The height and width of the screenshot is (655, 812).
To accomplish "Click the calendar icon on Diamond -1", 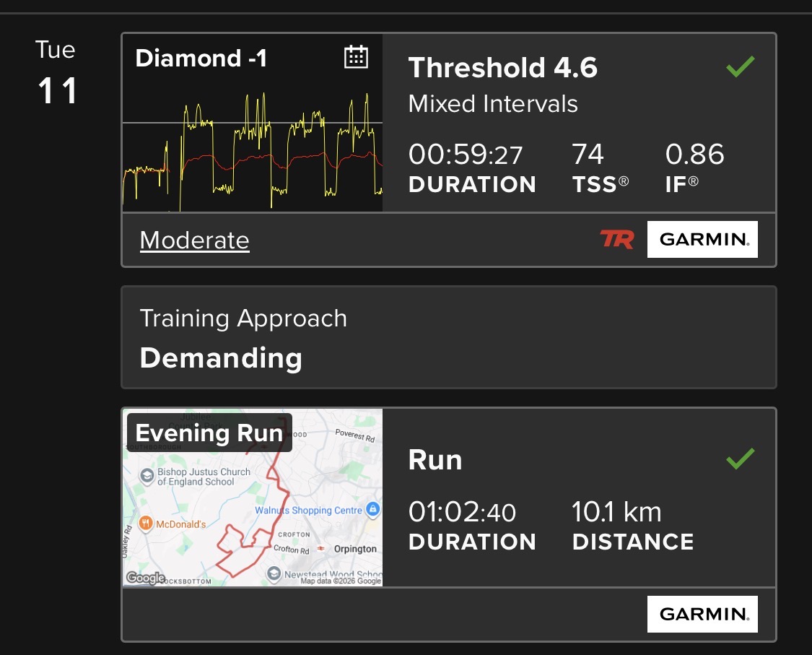I will click(x=357, y=56).
